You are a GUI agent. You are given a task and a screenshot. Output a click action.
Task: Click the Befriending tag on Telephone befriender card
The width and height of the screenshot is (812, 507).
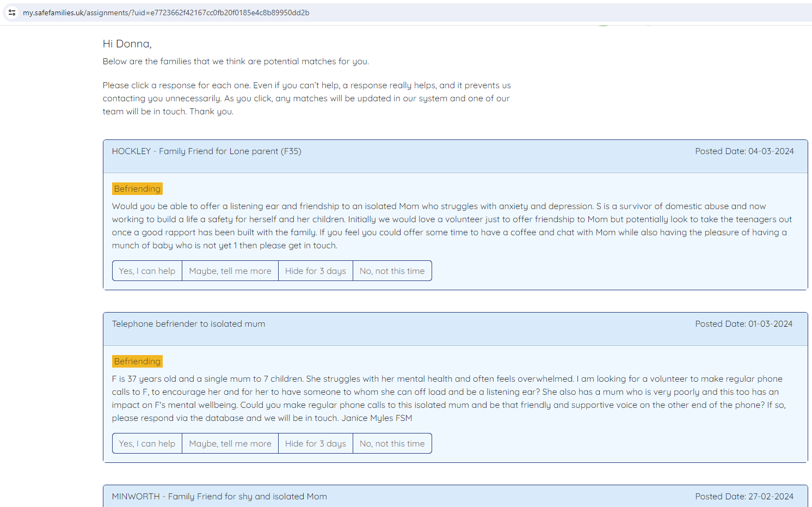137,361
